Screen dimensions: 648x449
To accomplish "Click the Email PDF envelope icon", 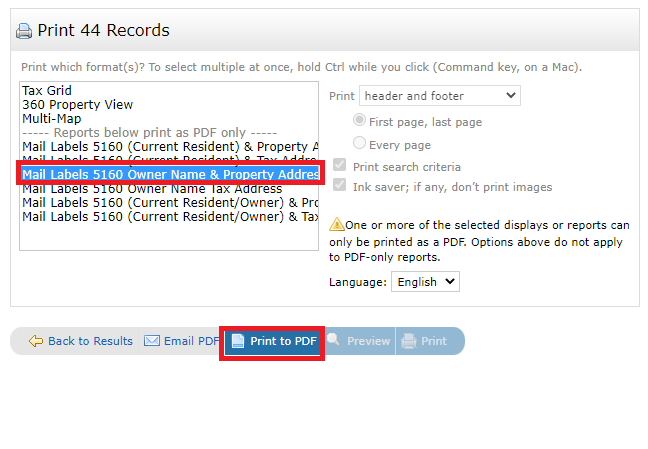I will point(152,341).
